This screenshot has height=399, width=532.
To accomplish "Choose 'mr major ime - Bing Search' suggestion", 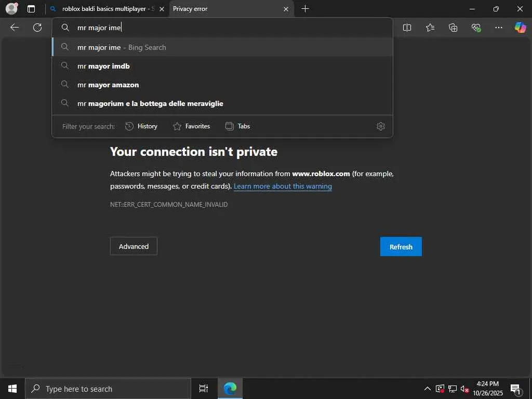I will pyautogui.click(x=222, y=47).
